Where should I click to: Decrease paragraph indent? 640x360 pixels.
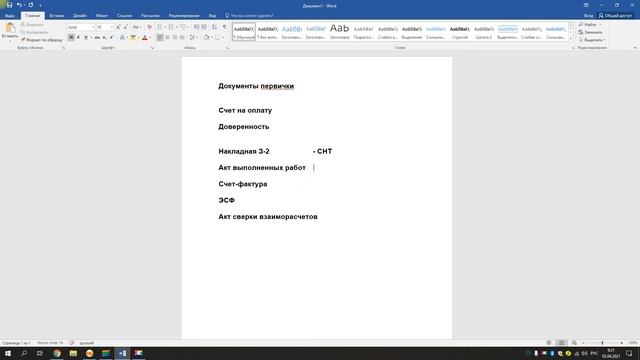(x=196, y=27)
